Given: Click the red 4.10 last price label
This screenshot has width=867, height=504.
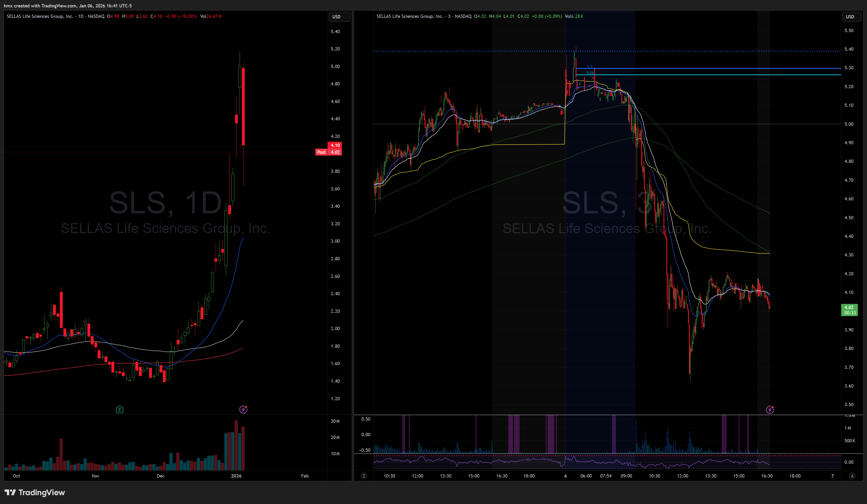Looking at the screenshot, I should click(x=335, y=145).
